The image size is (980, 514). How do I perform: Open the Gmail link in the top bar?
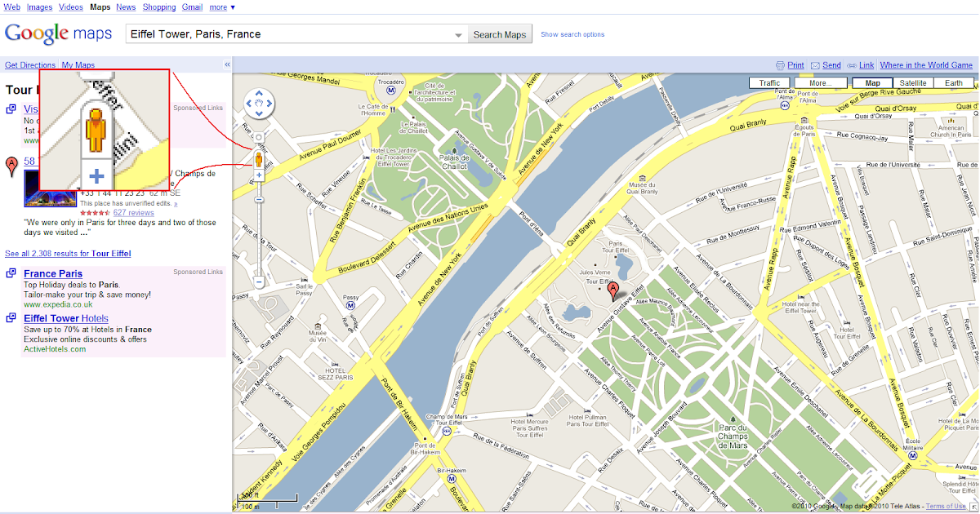192,7
